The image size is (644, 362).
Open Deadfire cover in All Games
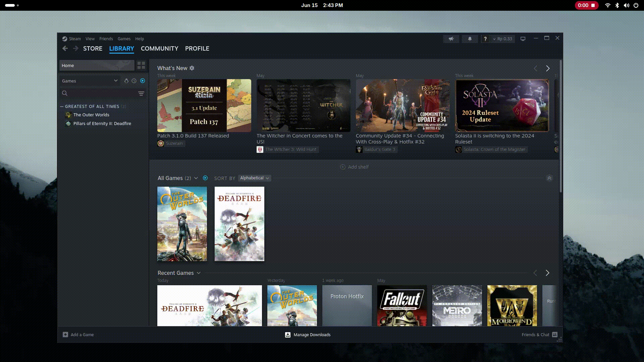[x=239, y=224]
